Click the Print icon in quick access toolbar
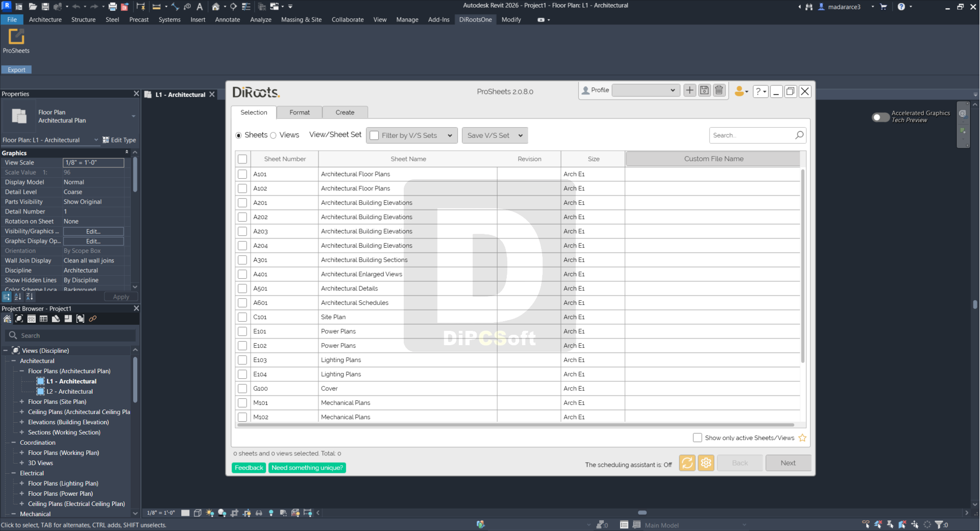The image size is (980, 531). [112, 7]
